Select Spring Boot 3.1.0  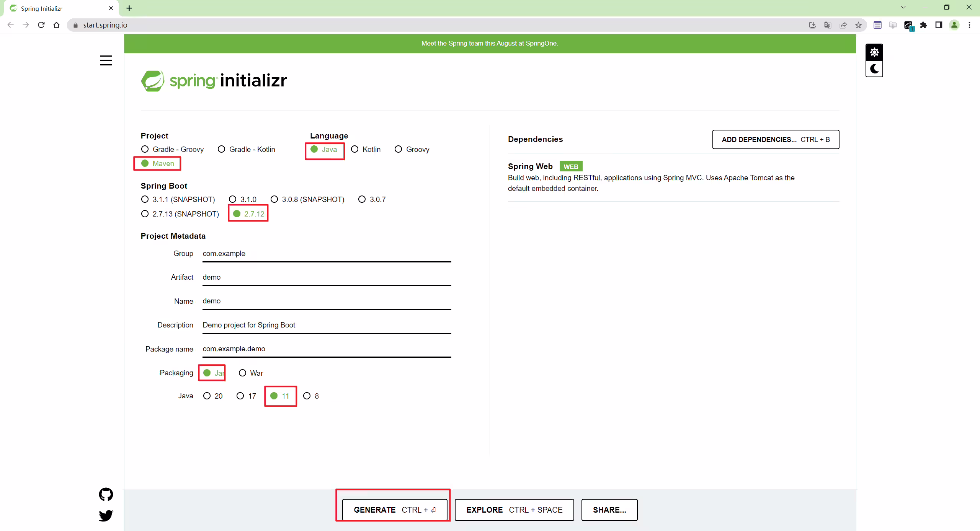(x=243, y=199)
